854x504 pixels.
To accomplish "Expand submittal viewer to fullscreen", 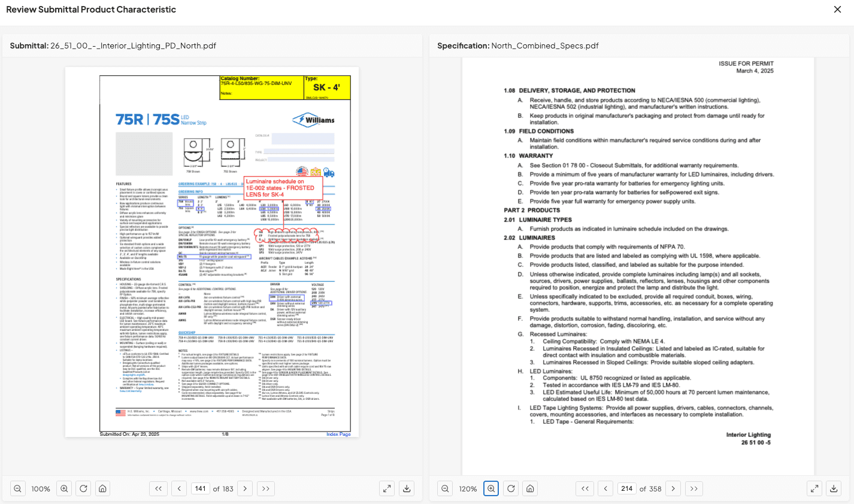I will tap(387, 488).
